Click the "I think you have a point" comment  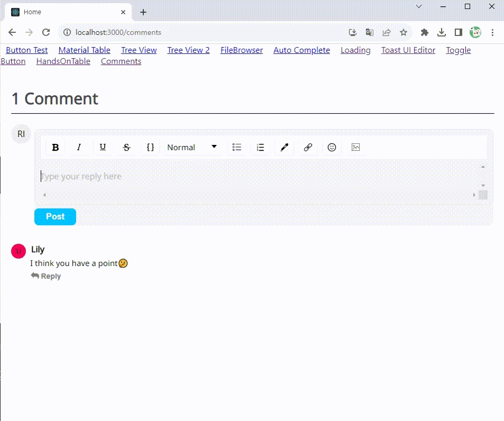[79, 263]
